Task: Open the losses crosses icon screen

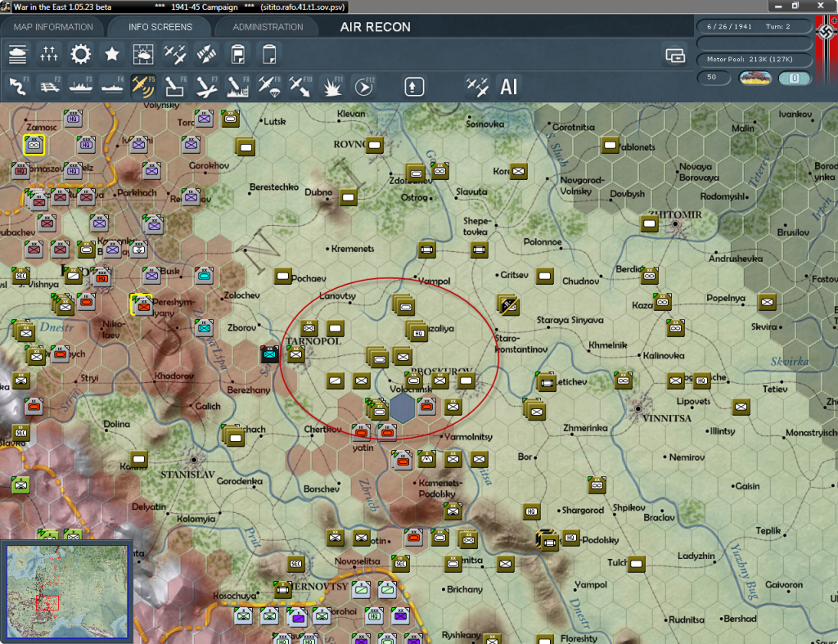Action: [x=48, y=55]
